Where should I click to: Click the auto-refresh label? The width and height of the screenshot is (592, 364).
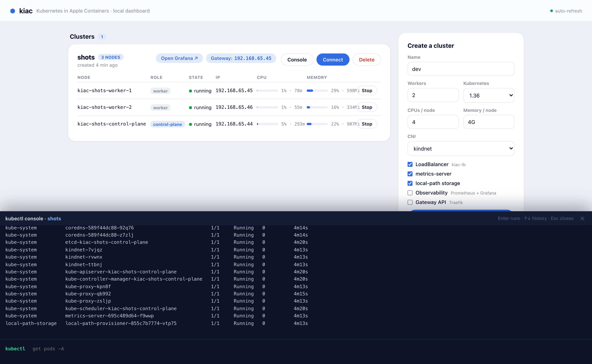click(x=568, y=11)
